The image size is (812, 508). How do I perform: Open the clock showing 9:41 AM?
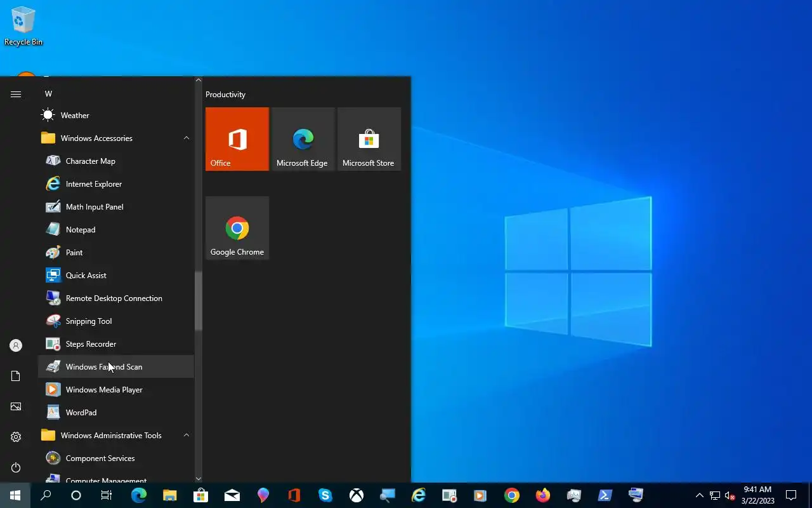758,495
